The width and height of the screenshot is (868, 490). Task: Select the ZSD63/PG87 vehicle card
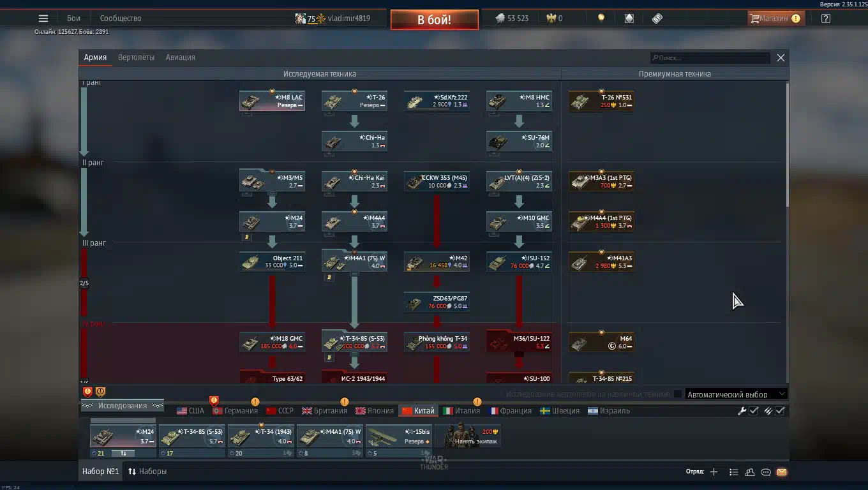437,302
